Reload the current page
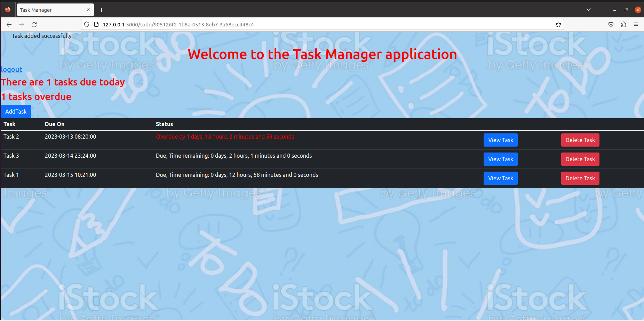644x321 pixels. (x=34, y=24)
